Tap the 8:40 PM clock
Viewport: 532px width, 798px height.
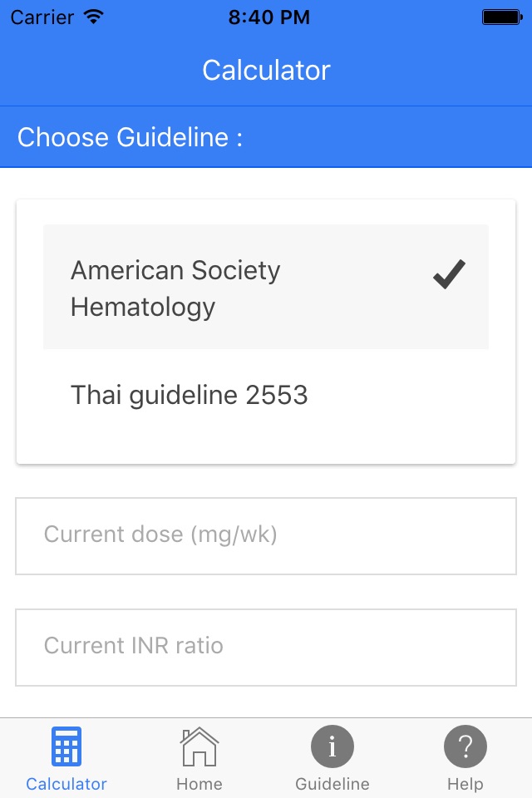tap(268, 17)
